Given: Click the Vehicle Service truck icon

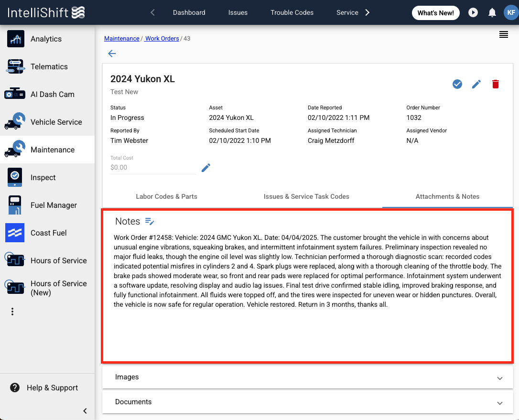Looking at the screenshot, I should pos(15,121).
